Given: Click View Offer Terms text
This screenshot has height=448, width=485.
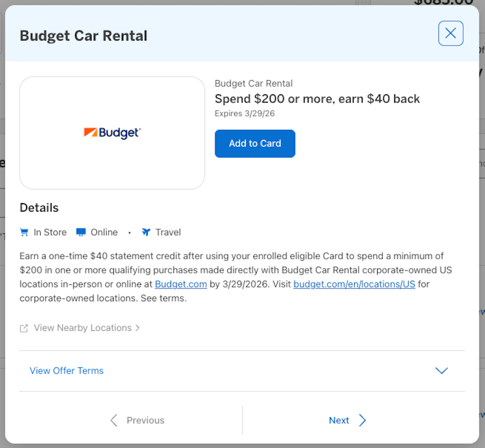Looking at the screenshot, I should pyautogui.click(x=66, y=370).
